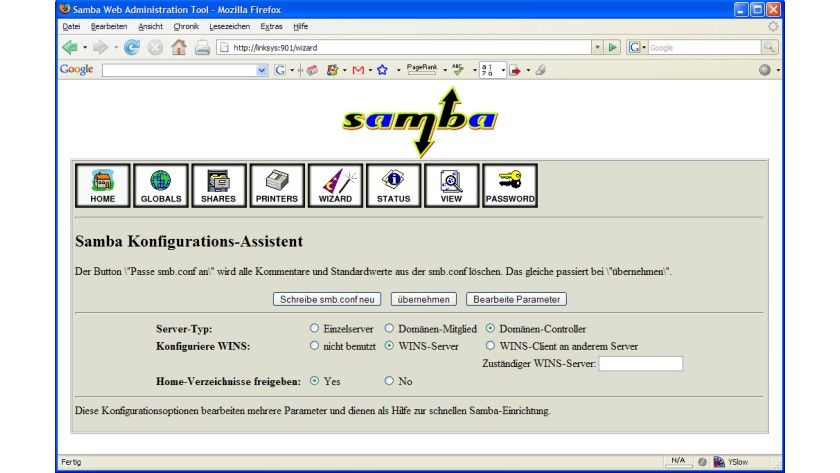Set WINS to nicht benutzt

pos(314,346)
